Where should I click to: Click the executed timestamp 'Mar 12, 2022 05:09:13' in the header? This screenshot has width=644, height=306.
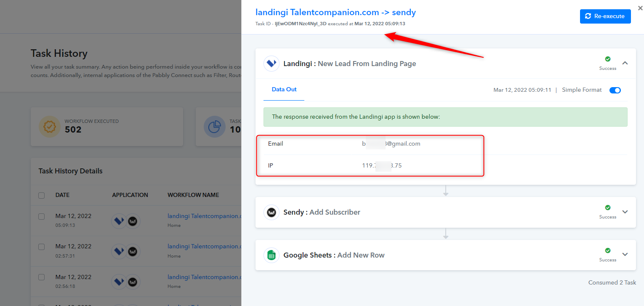pyautogui.click(x=380, y=24)
